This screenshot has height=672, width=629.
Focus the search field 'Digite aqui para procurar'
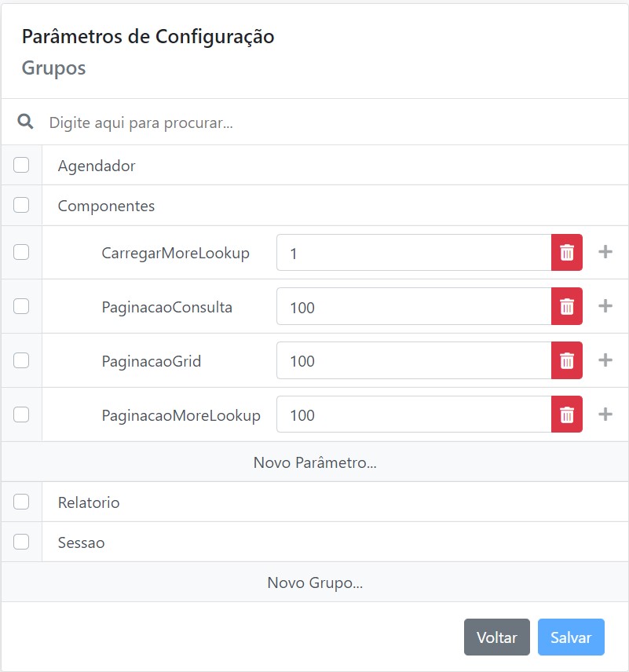(314, 123)
